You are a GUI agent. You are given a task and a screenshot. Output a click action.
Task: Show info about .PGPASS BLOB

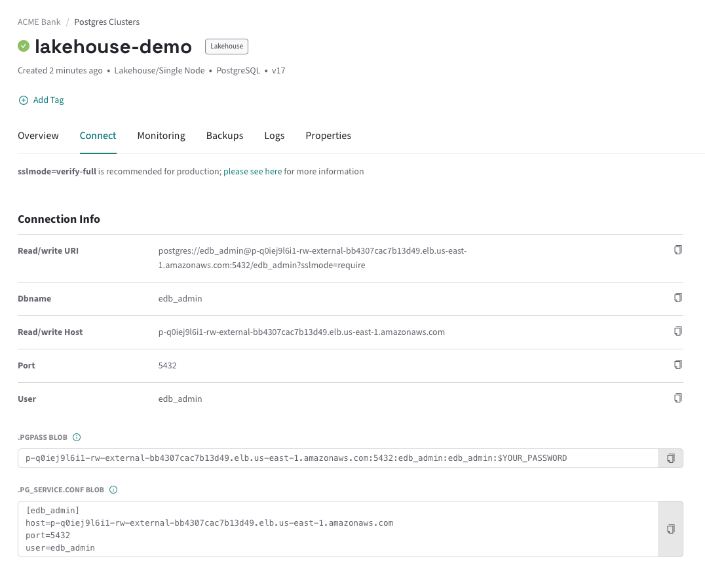pos(77,437)
